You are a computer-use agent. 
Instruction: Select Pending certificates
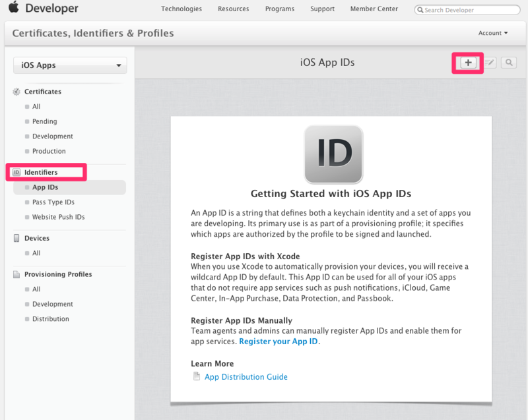coord(44,121)
